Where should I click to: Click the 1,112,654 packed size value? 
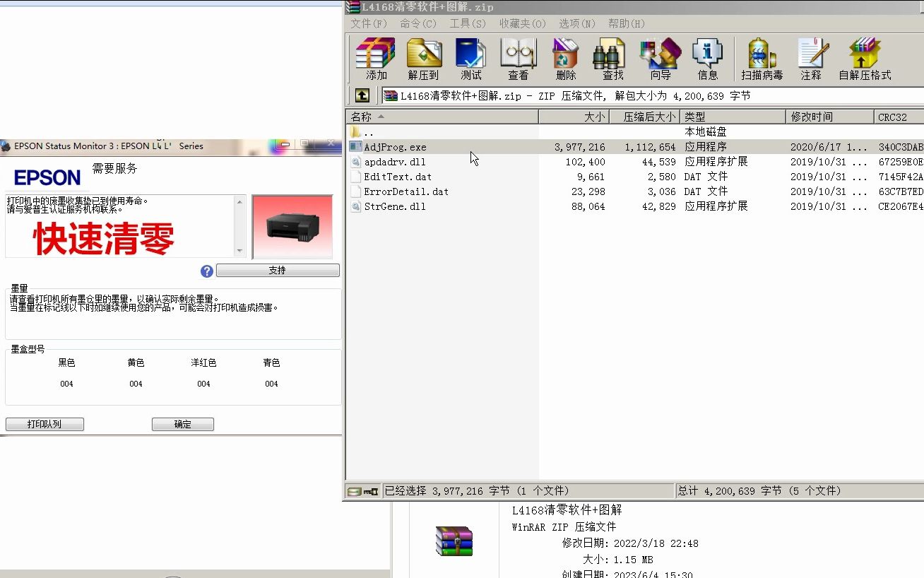click(x=651, y=147)
